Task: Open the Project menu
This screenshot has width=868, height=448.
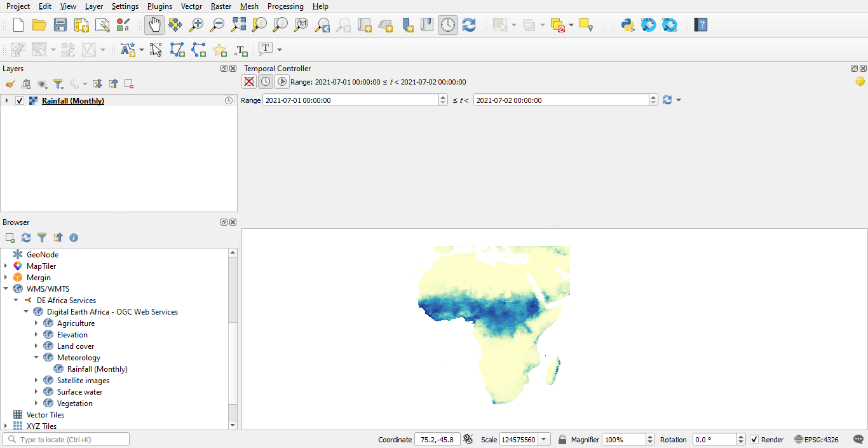Action: click(18, 6)
